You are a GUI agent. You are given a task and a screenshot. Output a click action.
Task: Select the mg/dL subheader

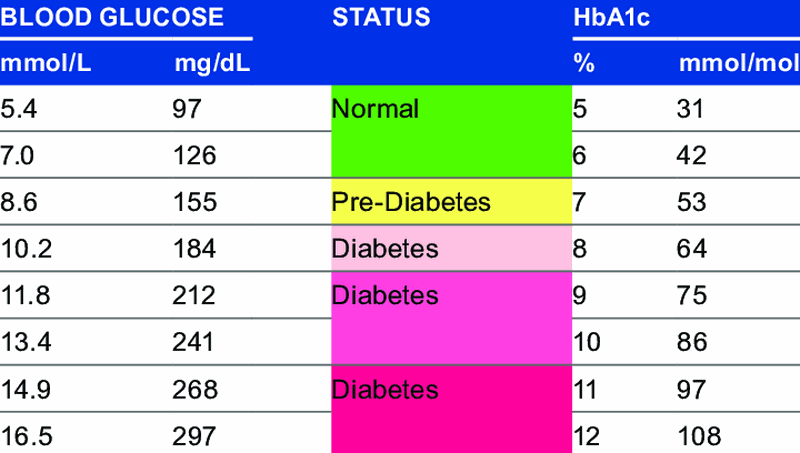212,66
